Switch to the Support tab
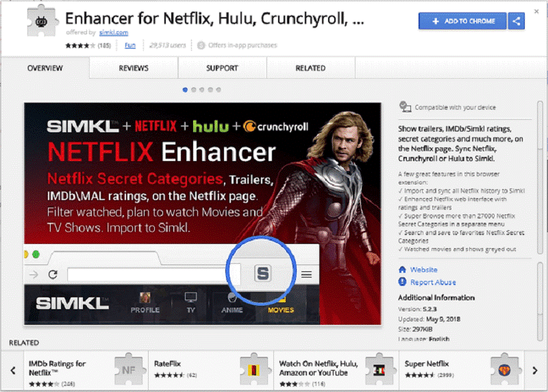 click(x=222, y=69)
